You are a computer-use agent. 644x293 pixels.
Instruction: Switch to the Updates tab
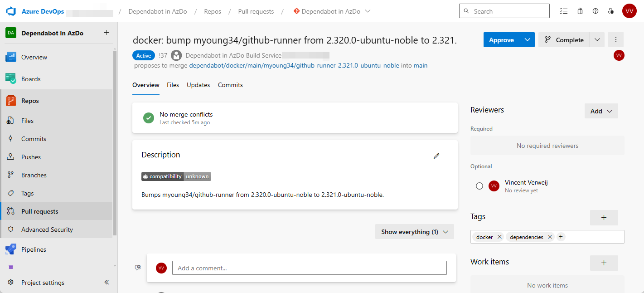(x=199, y=85)
